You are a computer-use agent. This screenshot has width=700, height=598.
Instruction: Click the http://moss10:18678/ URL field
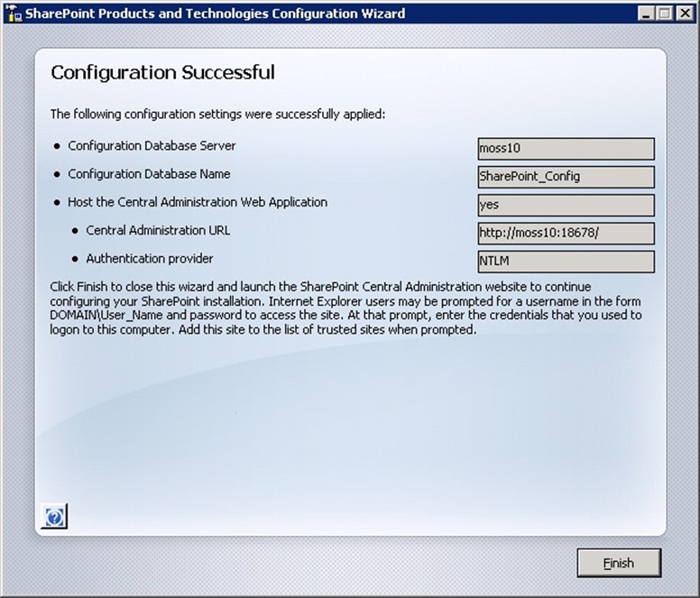click(x=566, y=234)
